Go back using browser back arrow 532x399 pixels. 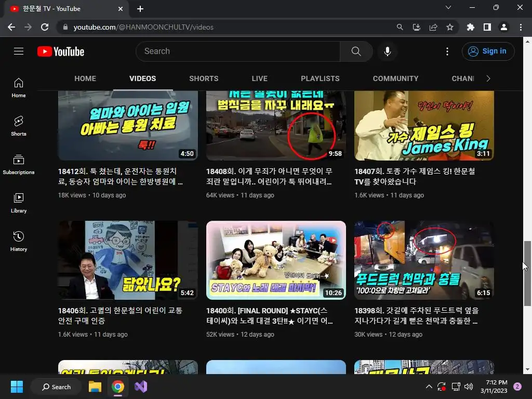pos(11,27)
